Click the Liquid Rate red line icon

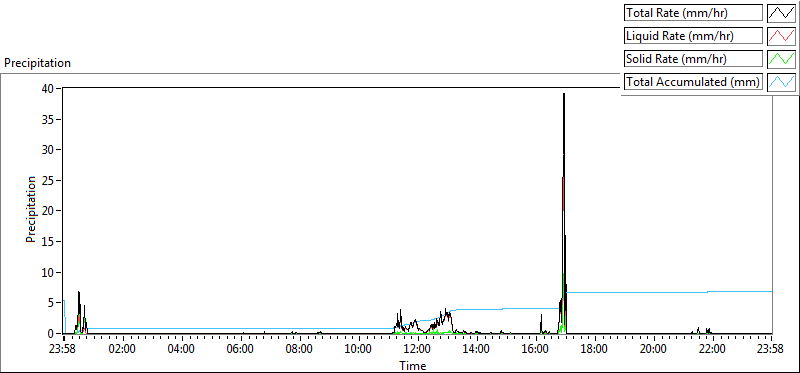click(781, 36)
